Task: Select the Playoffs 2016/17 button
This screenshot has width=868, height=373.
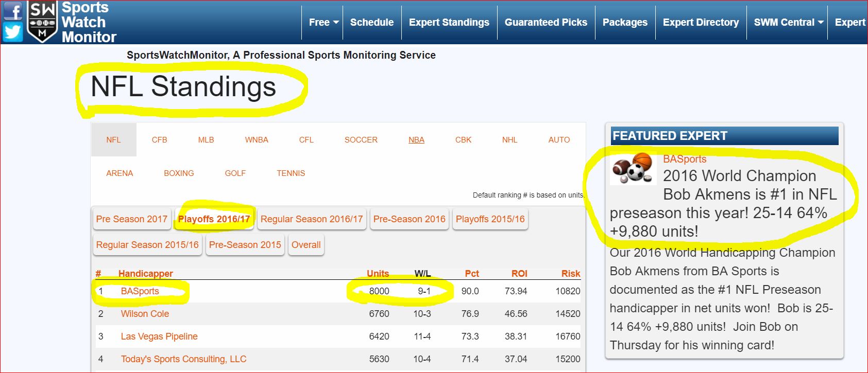Action: pos(214,219)
